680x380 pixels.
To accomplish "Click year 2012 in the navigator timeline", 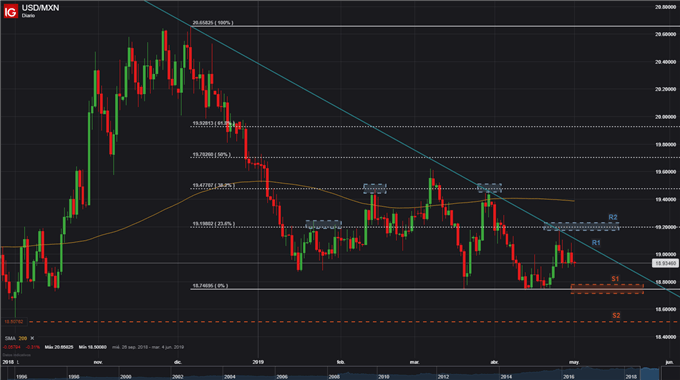I will point(443,377).
